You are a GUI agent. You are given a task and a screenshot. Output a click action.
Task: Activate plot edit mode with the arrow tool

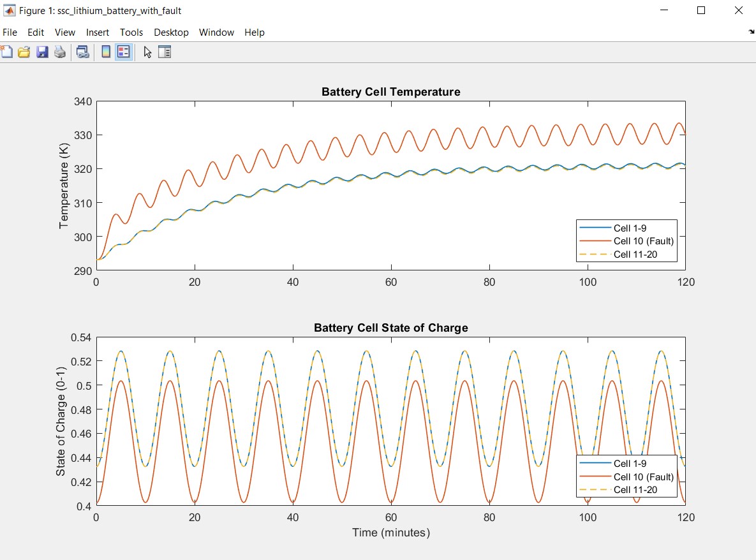[x=147, y=52]
